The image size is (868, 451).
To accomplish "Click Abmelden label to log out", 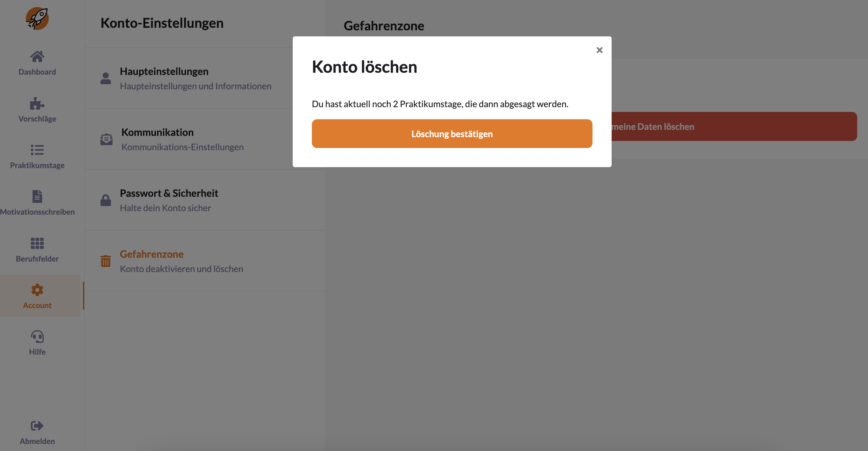I will click(x=37, y=441).
